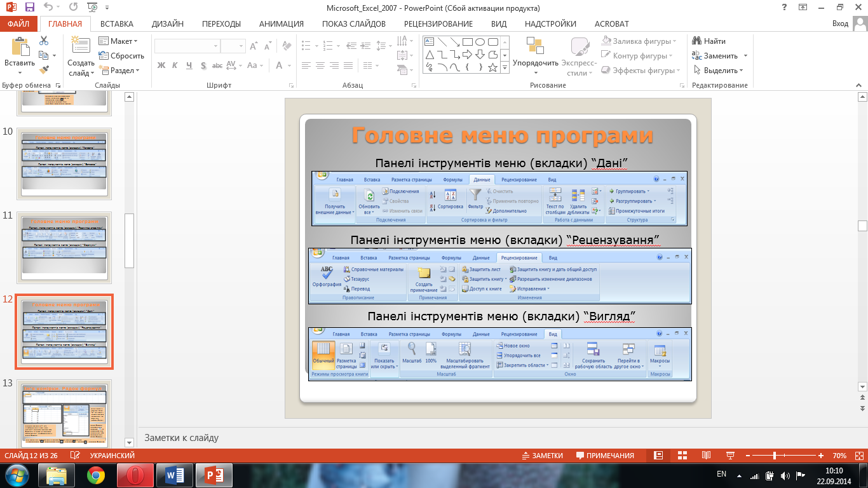868x488 pixels.
Task: Click the Найти binoculars button
Action: (709, 41)
